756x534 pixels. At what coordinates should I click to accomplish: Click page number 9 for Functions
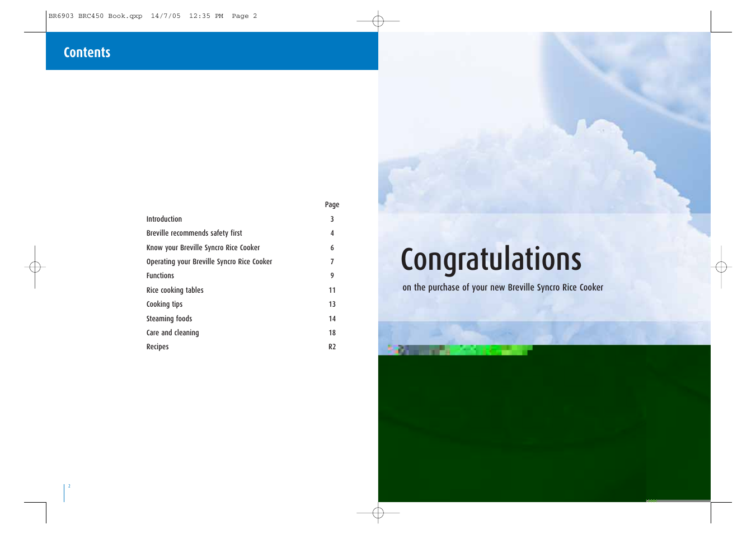[x=332, y=275]
